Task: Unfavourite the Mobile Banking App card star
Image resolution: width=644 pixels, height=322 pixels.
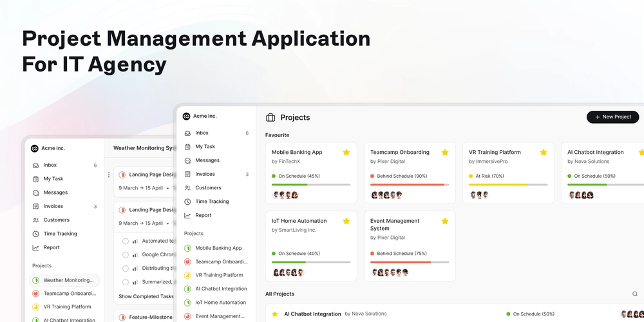Action: (346, 153)
